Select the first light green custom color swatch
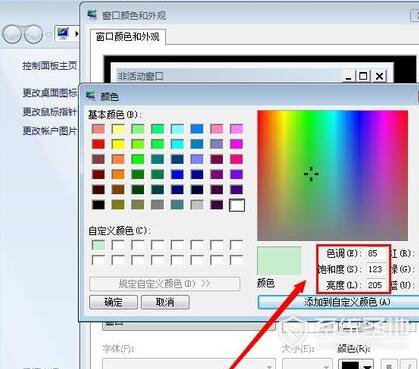Viewport: 419px width, 369px height. pyautogui.click(x=98, y=245)
